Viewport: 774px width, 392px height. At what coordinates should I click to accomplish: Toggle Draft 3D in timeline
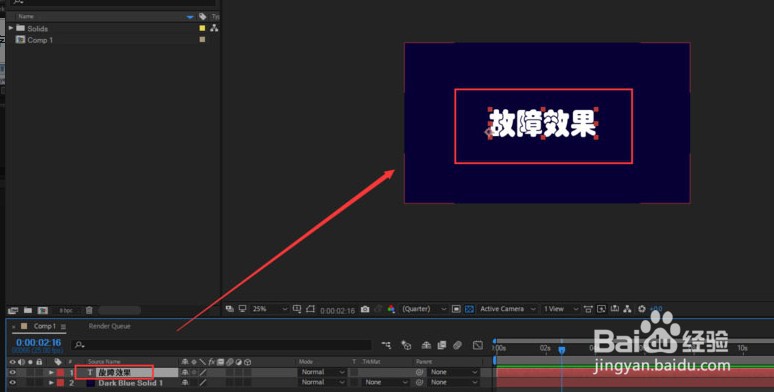click(406, 345)
